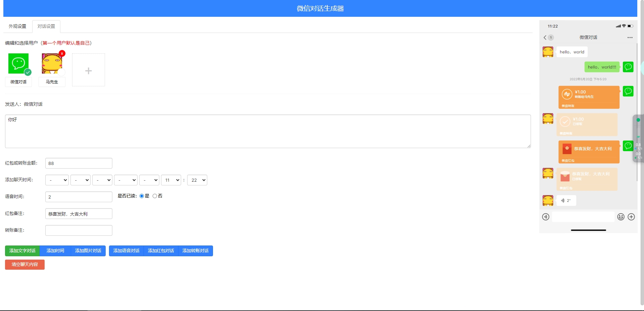Click green avatar beside hello, world!!! message
This screenshot has height=311, width=644.
(x=628, y=67)
